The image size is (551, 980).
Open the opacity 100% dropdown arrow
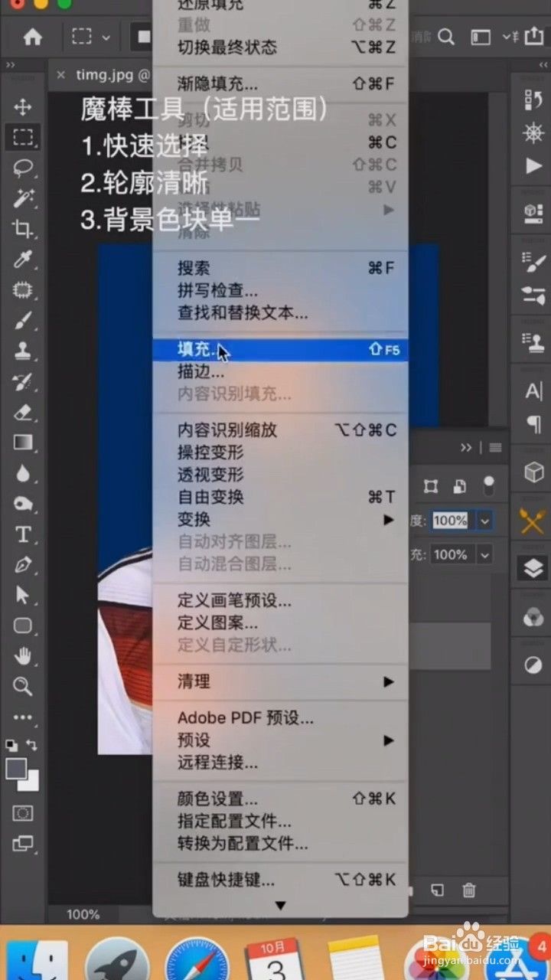tap(484, 521)
